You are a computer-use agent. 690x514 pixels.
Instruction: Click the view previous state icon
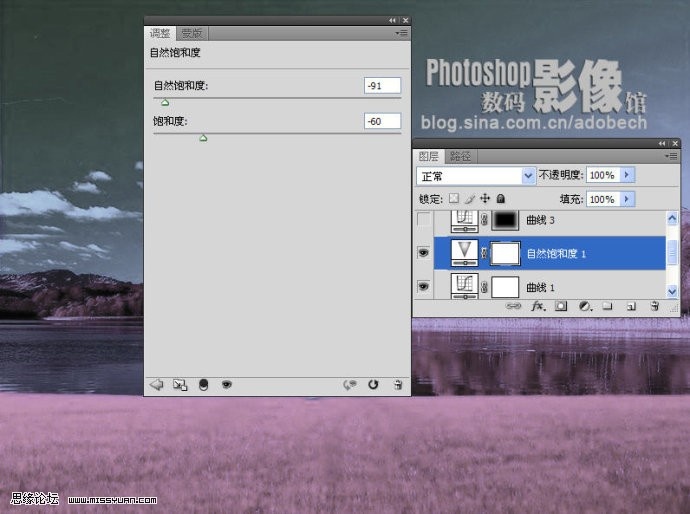tap(350, 385)
